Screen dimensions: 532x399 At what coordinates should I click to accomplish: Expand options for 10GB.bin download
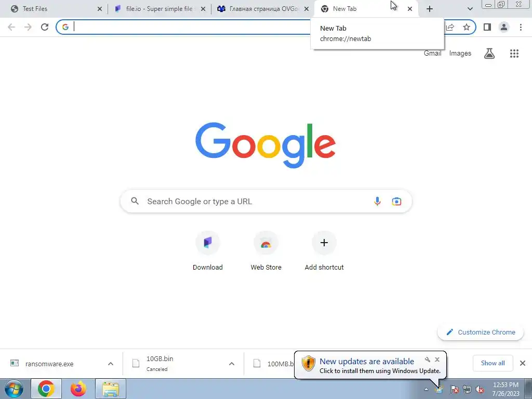[x=232, y=364]
